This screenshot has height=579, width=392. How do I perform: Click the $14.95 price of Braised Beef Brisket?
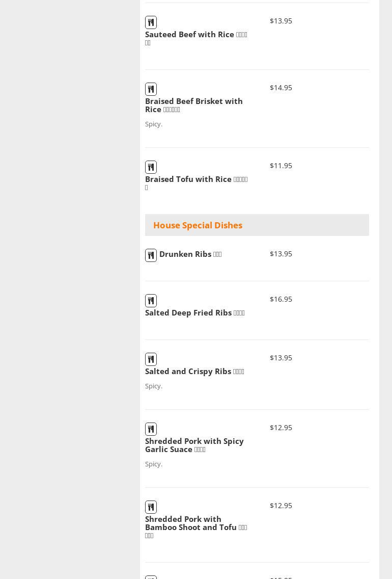click(x=281, y=88)
